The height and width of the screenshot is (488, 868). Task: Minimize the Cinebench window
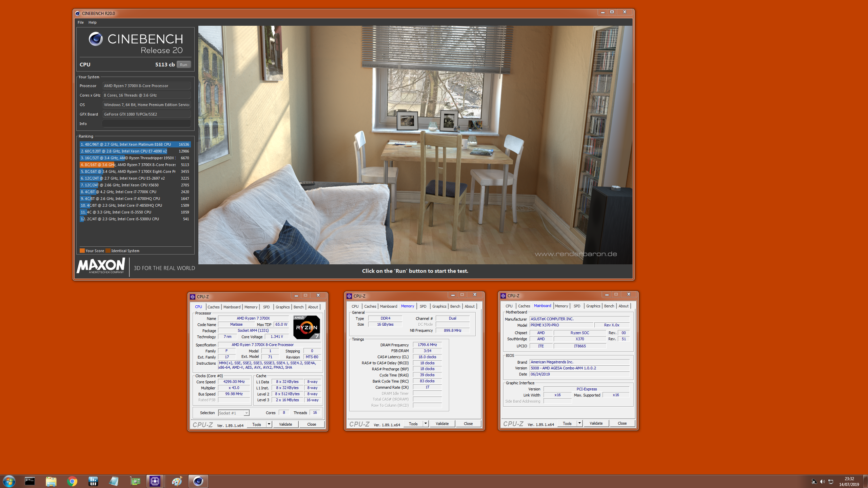603,12
